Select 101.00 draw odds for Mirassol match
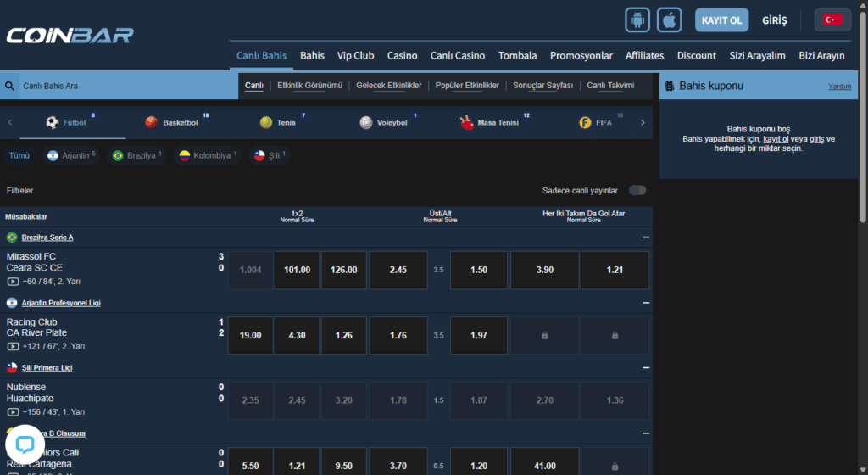 (x=297, y=271)
